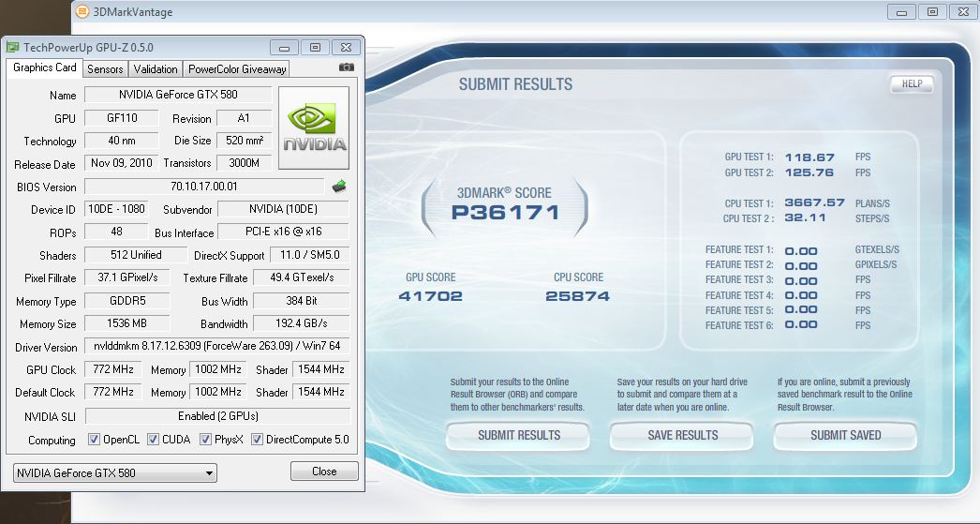Screen dimensions: 980x524
Task: Click the Technology 40 nm field
Action: point(121,141)
